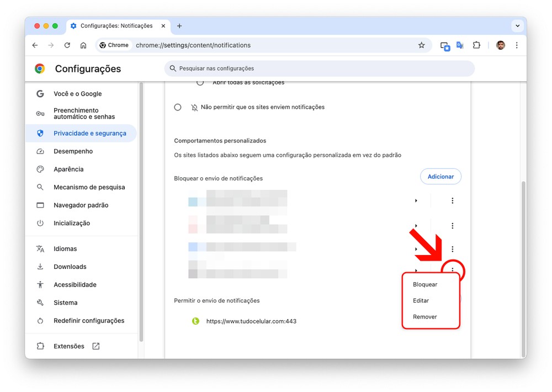Screen dimensions: 552x392
Task: Open the user profile avatar
Action: pyautogui.click(x=500, y=45)
